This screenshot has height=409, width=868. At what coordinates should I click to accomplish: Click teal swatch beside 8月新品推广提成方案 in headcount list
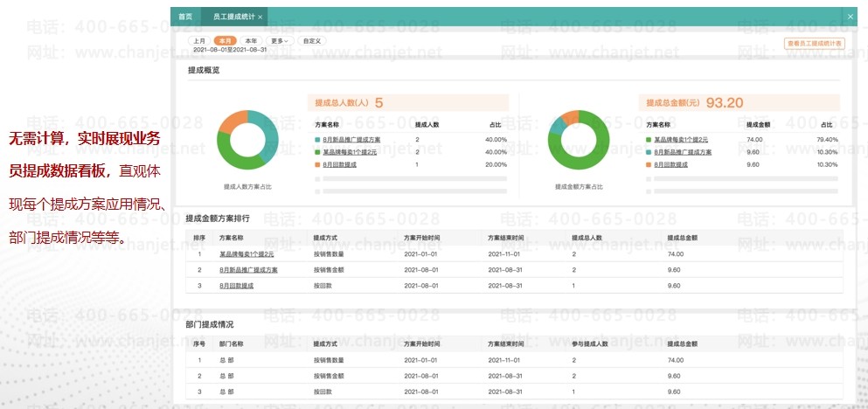317,140
